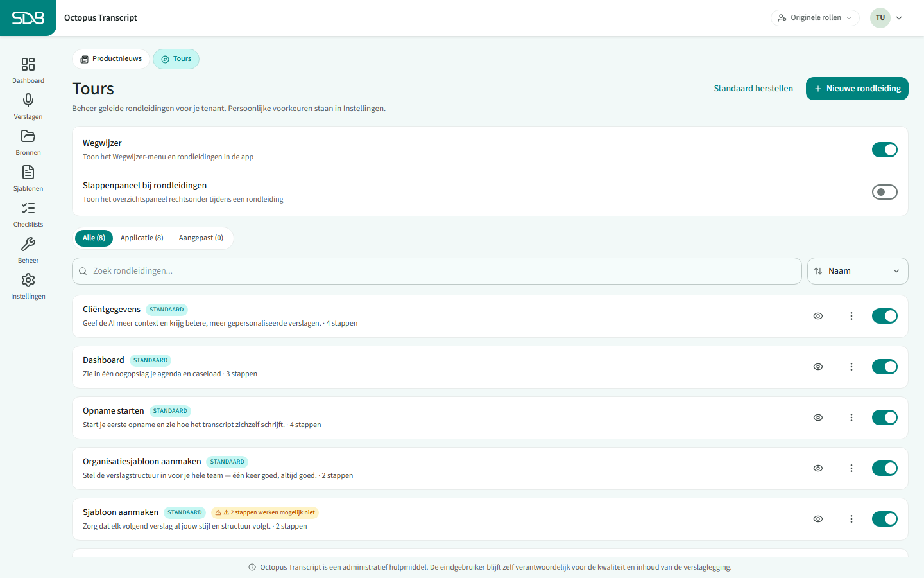Image resolution: width=924 pixels, height=578 pixels.
Task: Open the Dashboard sidebar icon
Action: [28, 64]
